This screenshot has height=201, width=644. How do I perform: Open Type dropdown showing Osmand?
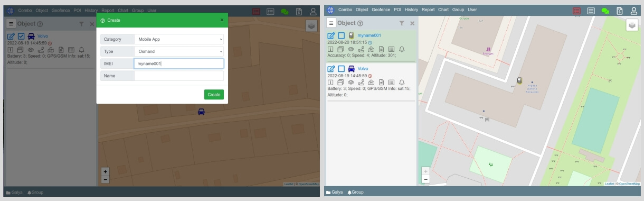(x=179, y=51)
